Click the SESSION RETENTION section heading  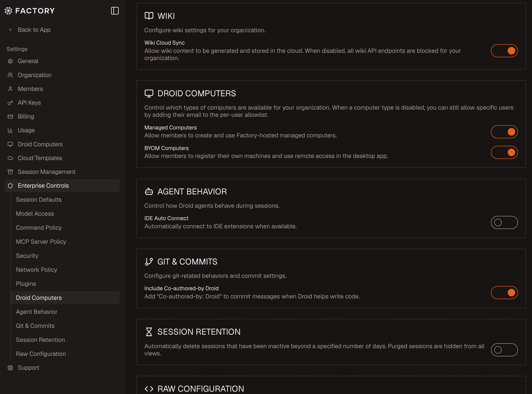pos(199,332)
